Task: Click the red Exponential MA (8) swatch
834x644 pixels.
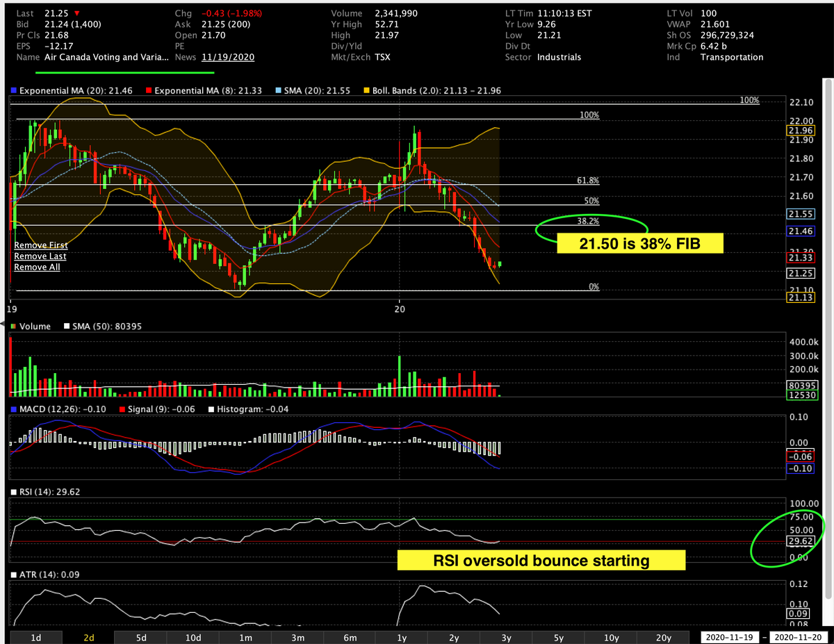Action: (149, 90)
